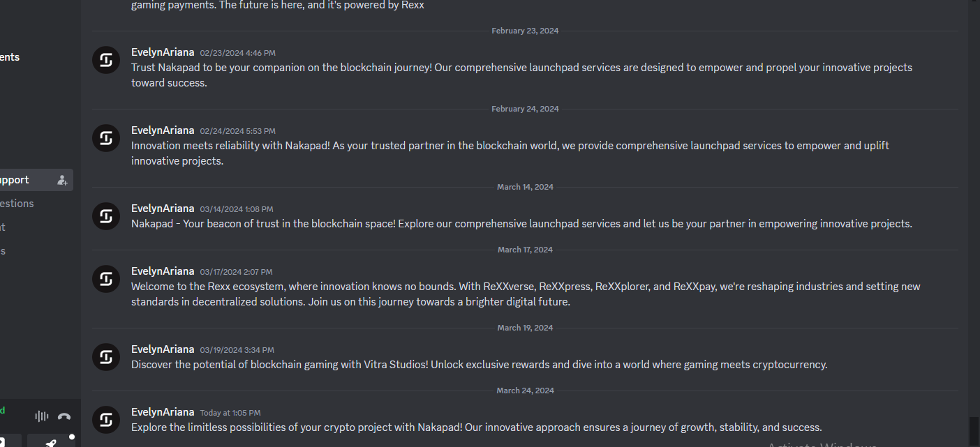Disconnect from voice with the hang-up icon

64,416
